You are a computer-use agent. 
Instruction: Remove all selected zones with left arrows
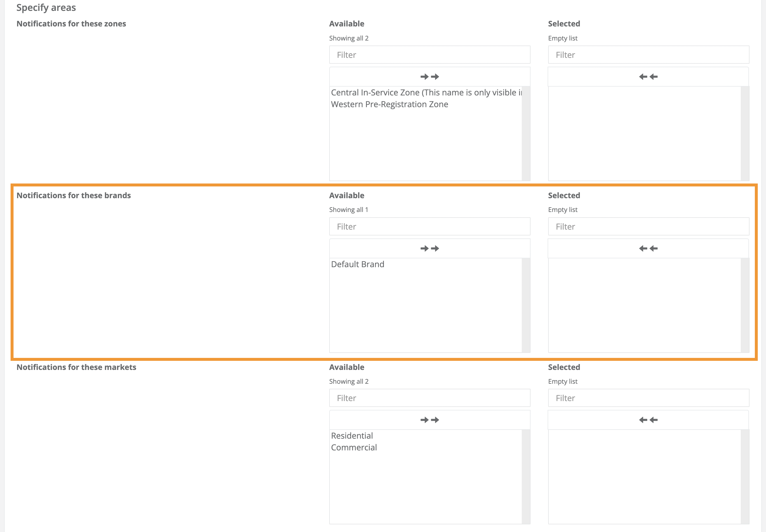648,77
